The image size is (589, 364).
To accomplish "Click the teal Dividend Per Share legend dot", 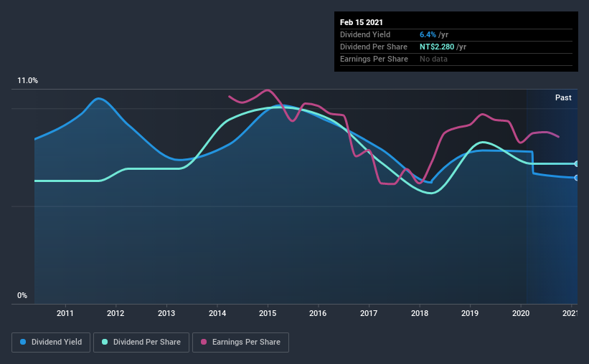I will [105, 342].
